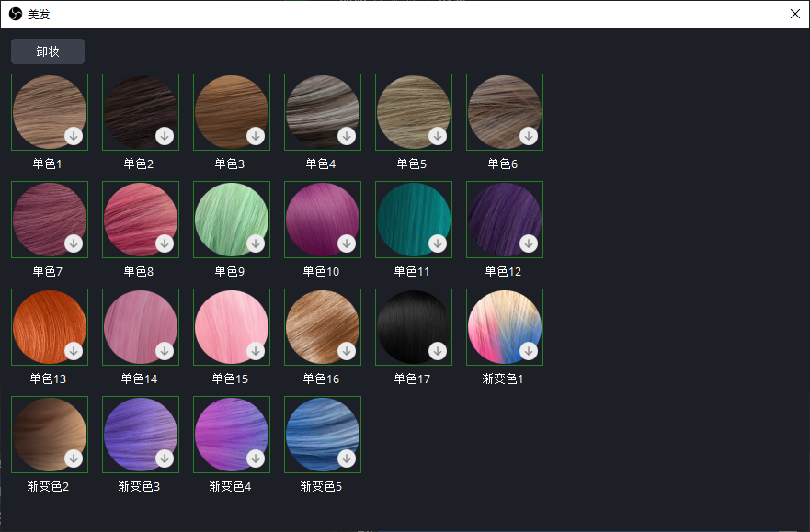The height and width of the screenshot is (532, 810).
Task: Click the app logo in the title bar
Action: click(x=13, y=14)
